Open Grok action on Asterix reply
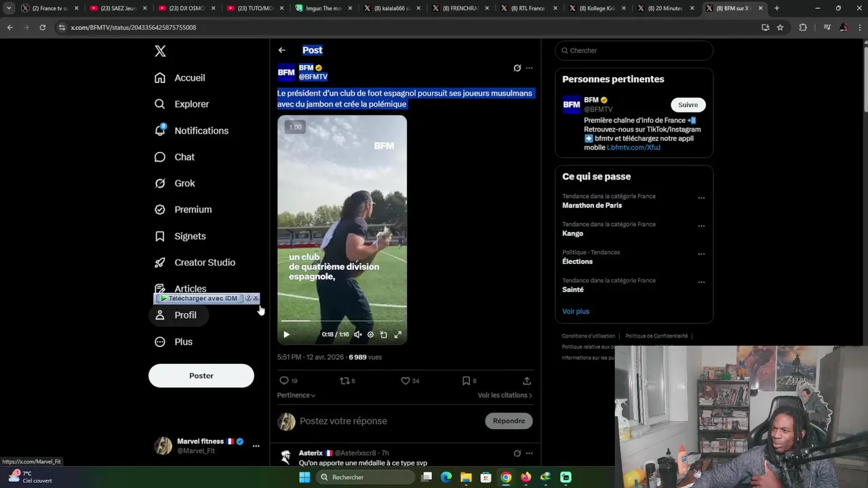 (517, 453)
